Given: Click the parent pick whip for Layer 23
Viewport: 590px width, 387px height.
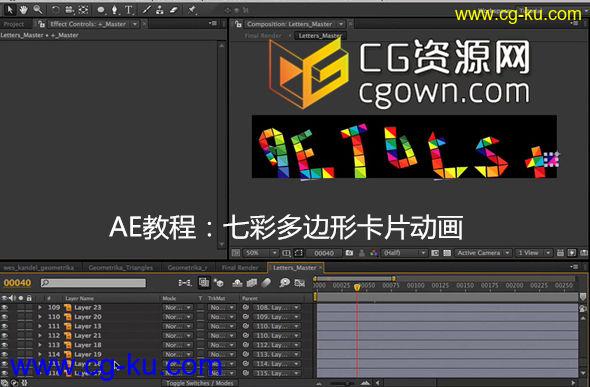Looking at the screenshot, I should pyautogui.click(x=246, y=307).
